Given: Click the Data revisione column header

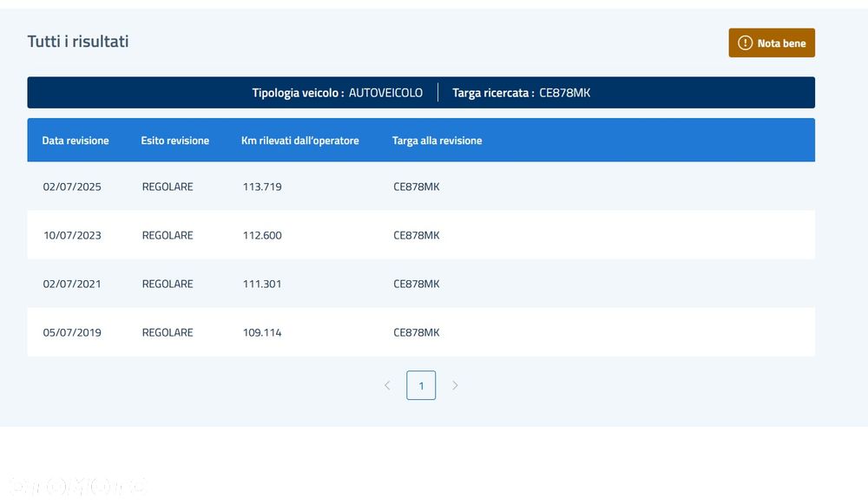Looking at the screenshot, I should [x=76, y=141].
